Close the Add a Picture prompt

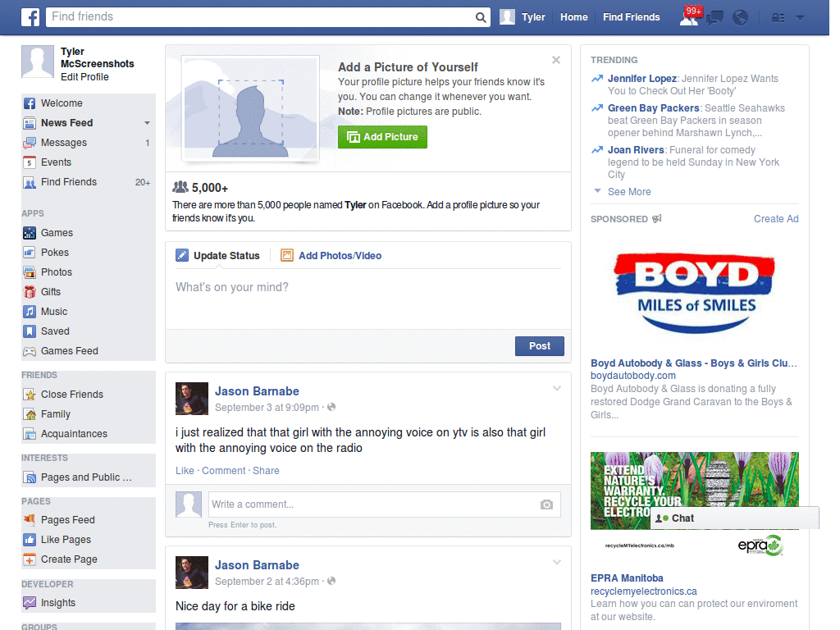556,60
